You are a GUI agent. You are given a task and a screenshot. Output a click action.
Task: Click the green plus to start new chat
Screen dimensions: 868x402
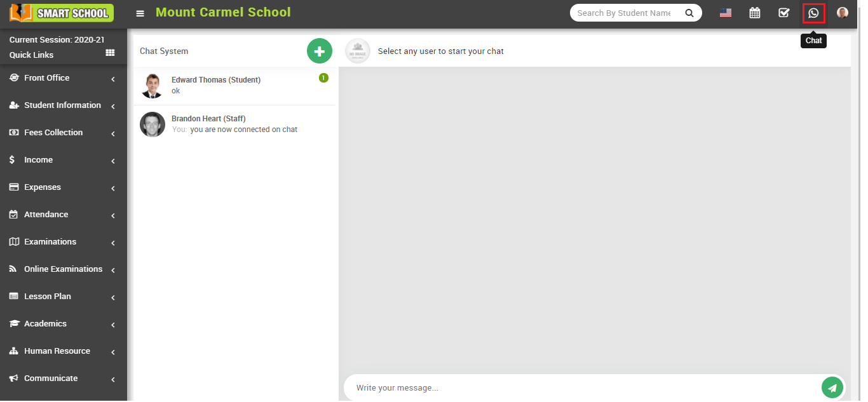(319, 51)
